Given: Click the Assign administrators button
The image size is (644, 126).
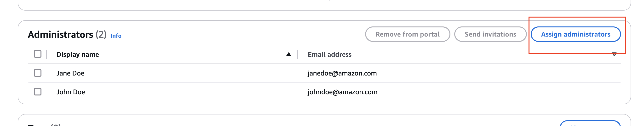Looking at the screenshot, I should click(x=575, y=34).
